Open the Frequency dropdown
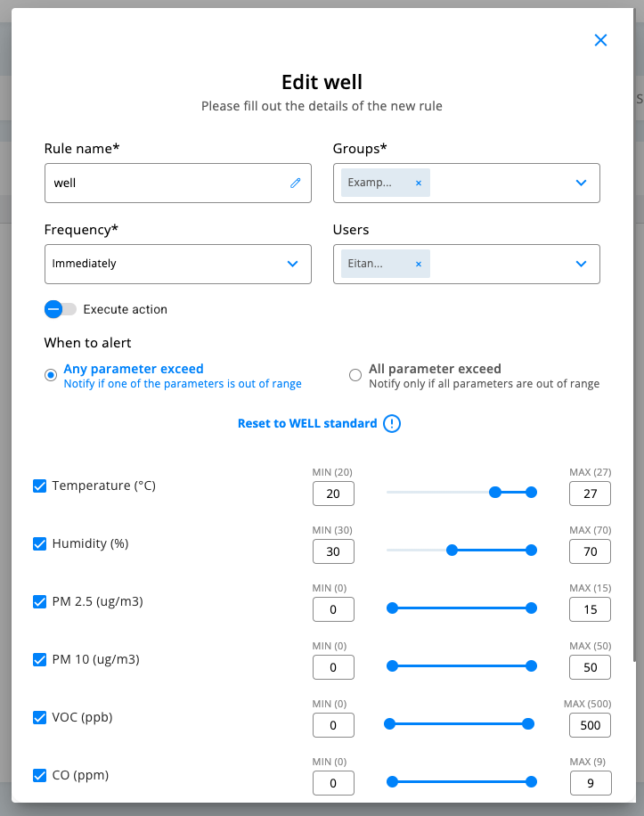 tap(292, 264)
